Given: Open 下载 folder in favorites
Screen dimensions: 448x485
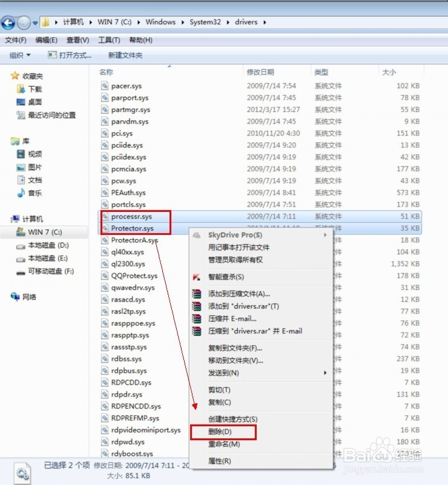Looking at the screenshot, I should (29, 89).
